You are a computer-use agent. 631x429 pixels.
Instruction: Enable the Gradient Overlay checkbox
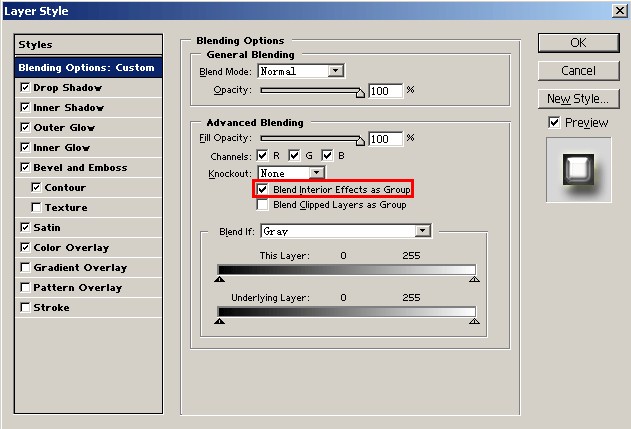click(25, 268)
